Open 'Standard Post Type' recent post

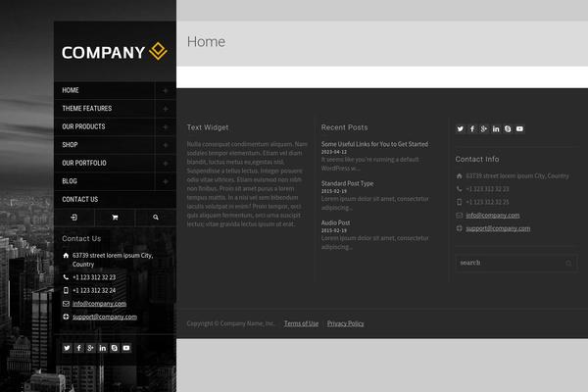click(347, 183)
